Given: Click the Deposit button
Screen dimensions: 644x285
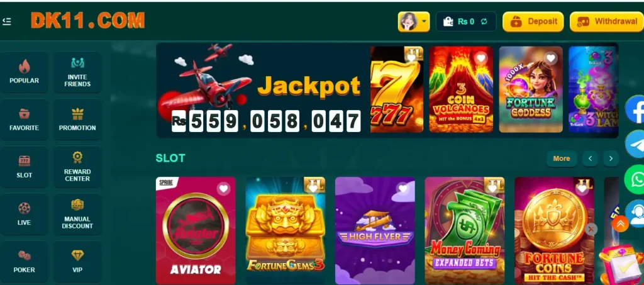Looking at the screenshot, I should tap(533, 21).
